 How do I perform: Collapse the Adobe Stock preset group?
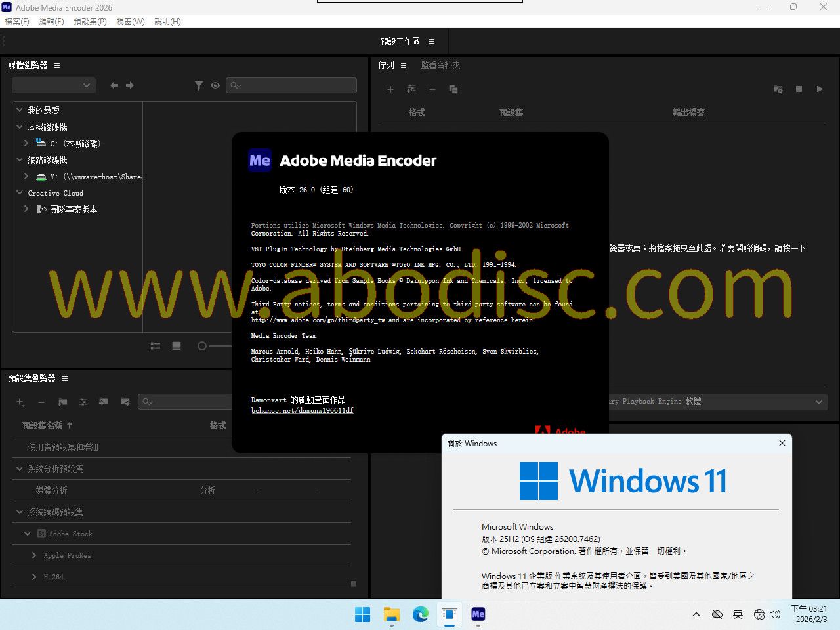[28, 534]
